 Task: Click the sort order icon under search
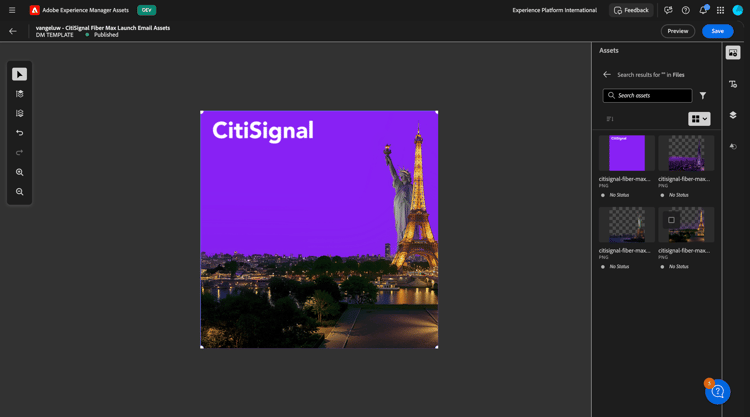click(610, 119)
